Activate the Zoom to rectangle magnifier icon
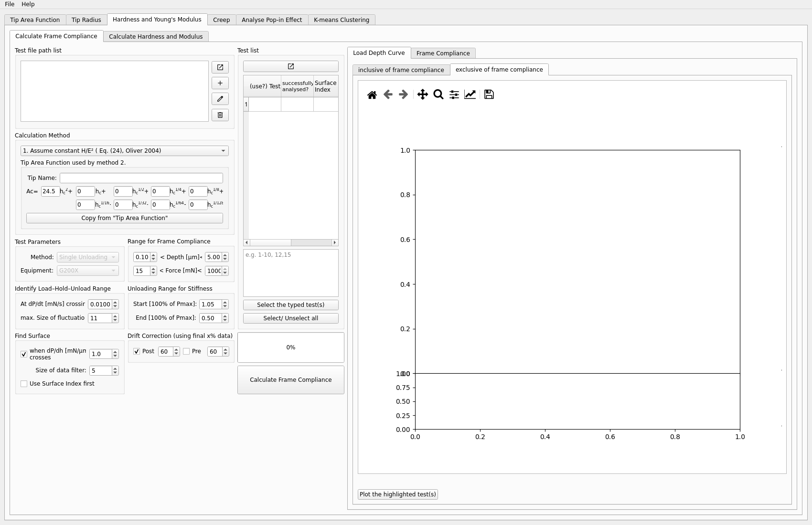Viewport: 812px width, 525px height. click(x=438, y=94)
